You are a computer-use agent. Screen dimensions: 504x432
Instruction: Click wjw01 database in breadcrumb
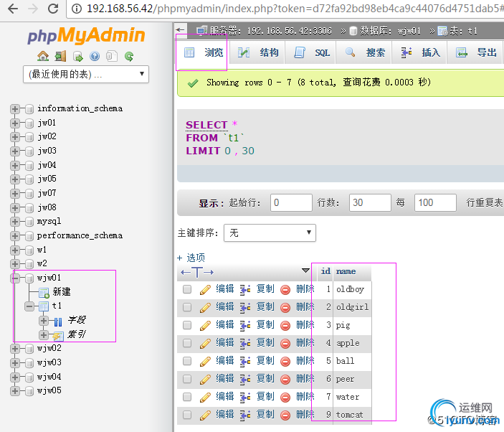409,31
